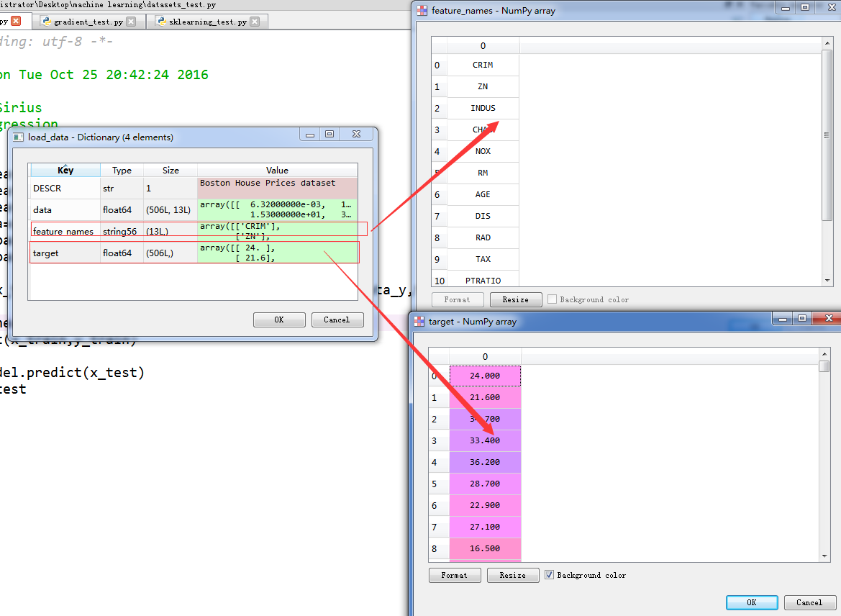
Task: Click Cancel in load_data dictionary dialog
Action: tap(337, 320)
